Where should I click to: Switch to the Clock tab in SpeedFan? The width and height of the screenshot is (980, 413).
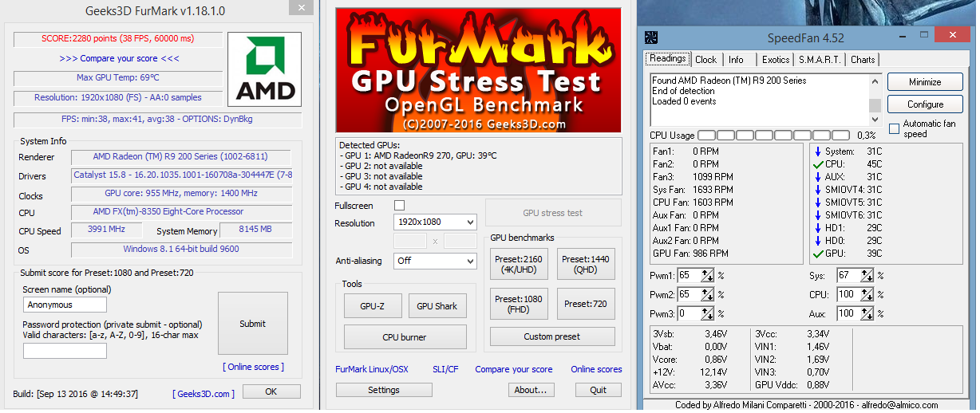pos(706,60)
